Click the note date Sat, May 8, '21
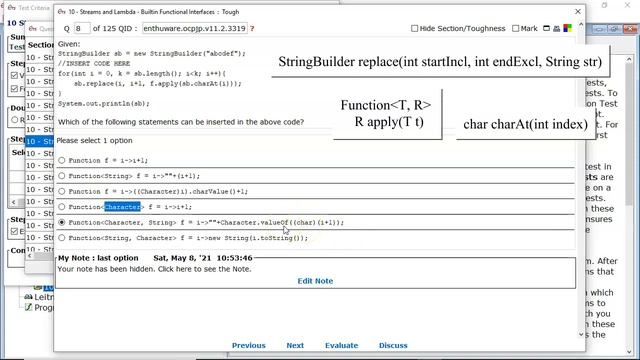 pyautogui.click(x=181, y=258)
